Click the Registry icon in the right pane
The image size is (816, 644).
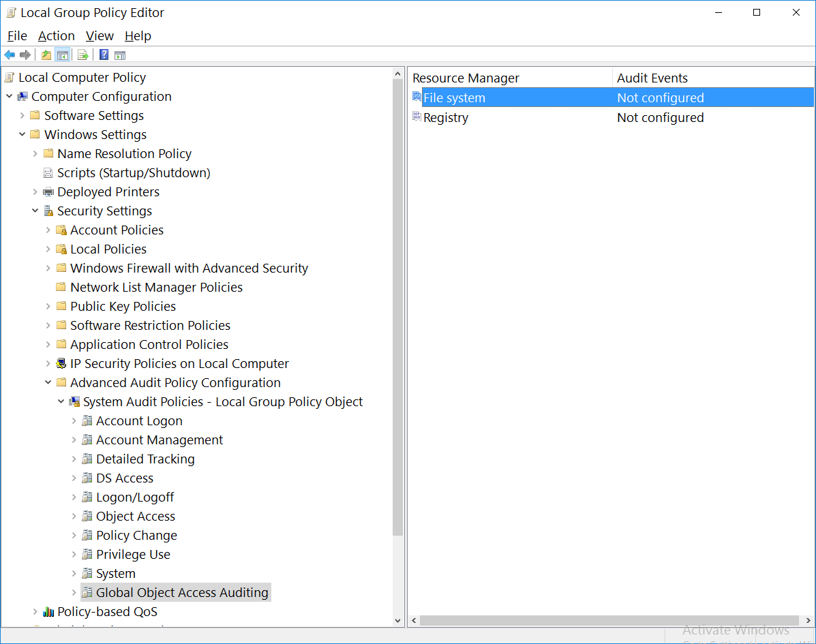pos(417,117)
